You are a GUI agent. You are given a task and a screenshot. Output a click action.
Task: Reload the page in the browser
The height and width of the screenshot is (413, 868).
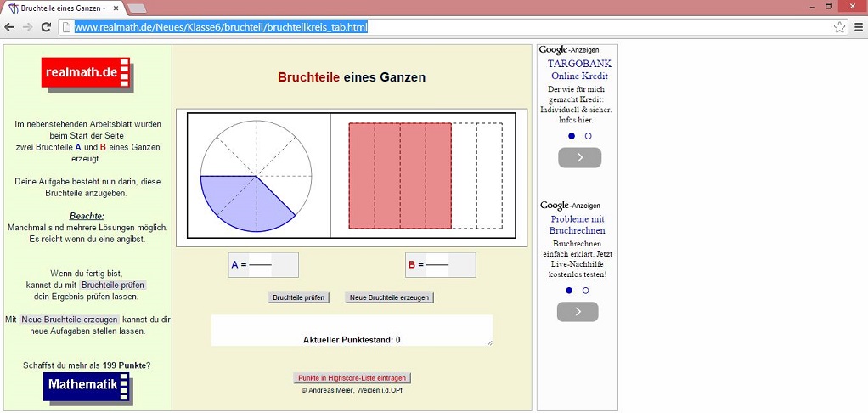46,27
